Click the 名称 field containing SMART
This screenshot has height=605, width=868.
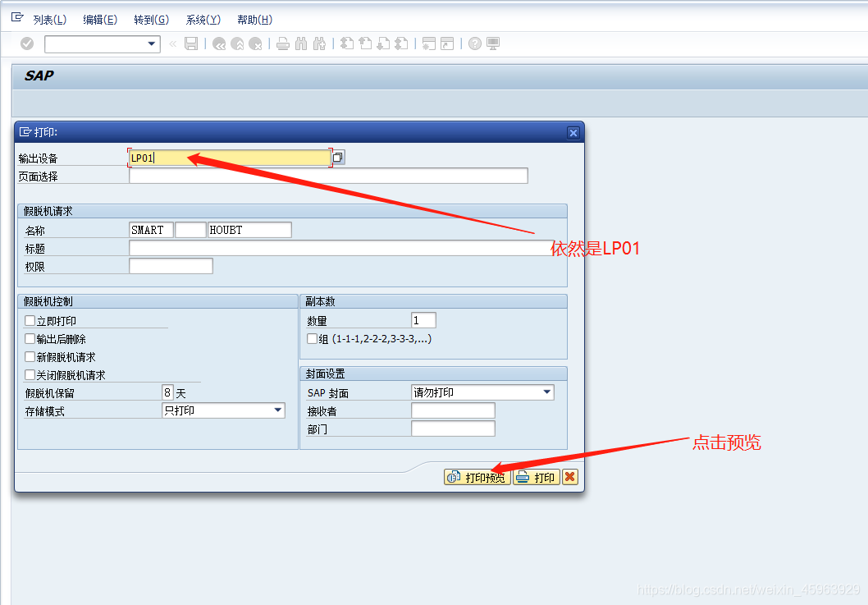151,230
